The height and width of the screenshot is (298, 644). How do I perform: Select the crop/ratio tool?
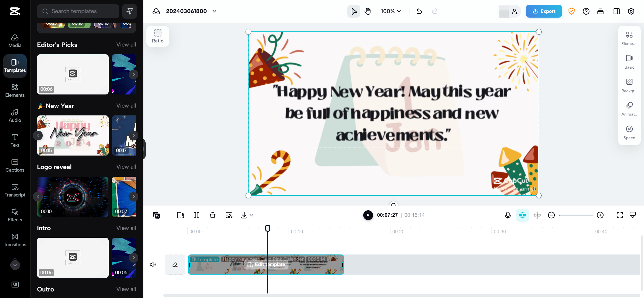158,36
